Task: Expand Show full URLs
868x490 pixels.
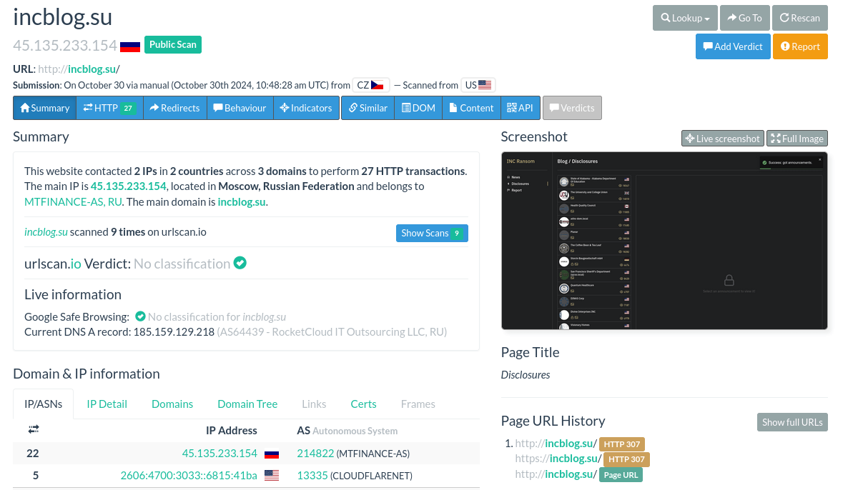Action: [x=791, y=422]
